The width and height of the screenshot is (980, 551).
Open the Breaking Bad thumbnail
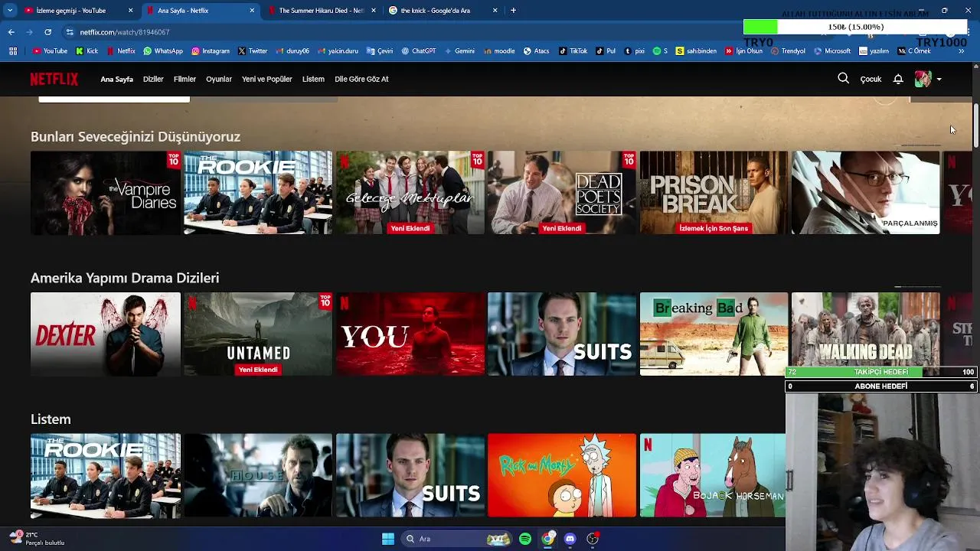point(714,334)
